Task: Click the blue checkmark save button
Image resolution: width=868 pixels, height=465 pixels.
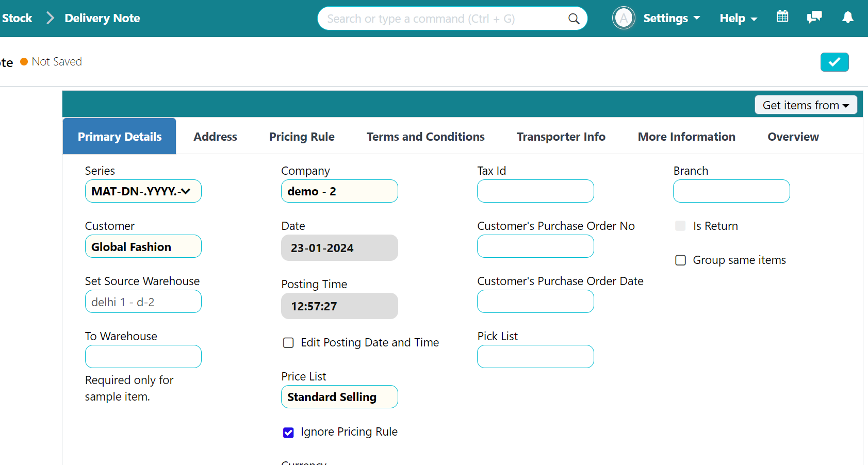Action: pyautogui.click(x=834, y=62)
